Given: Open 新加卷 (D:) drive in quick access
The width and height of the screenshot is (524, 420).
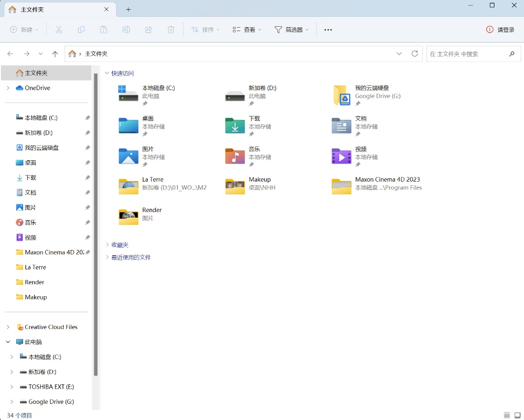Looking at the screenshot, I should [251, 95].
